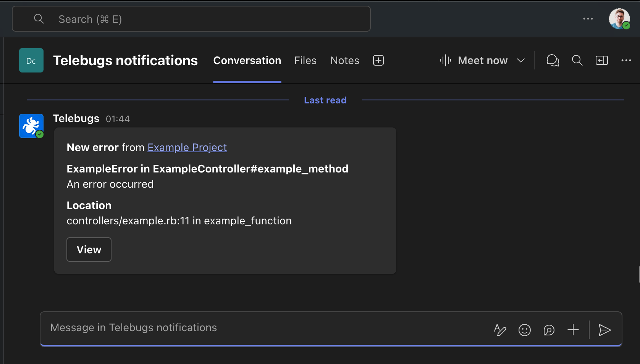Open the Example Project link
Image resolution: width=640 pixels, height=364 pixels.
(187, 147)
